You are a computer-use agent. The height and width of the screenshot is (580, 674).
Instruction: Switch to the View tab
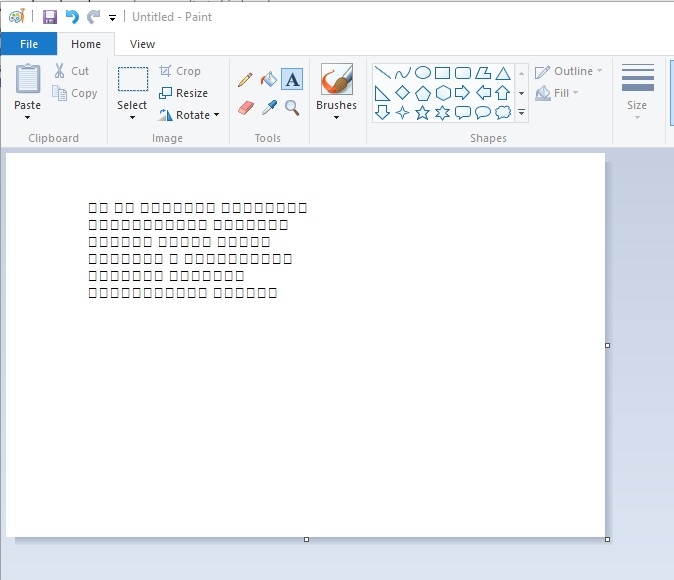[x=142, y=44]
